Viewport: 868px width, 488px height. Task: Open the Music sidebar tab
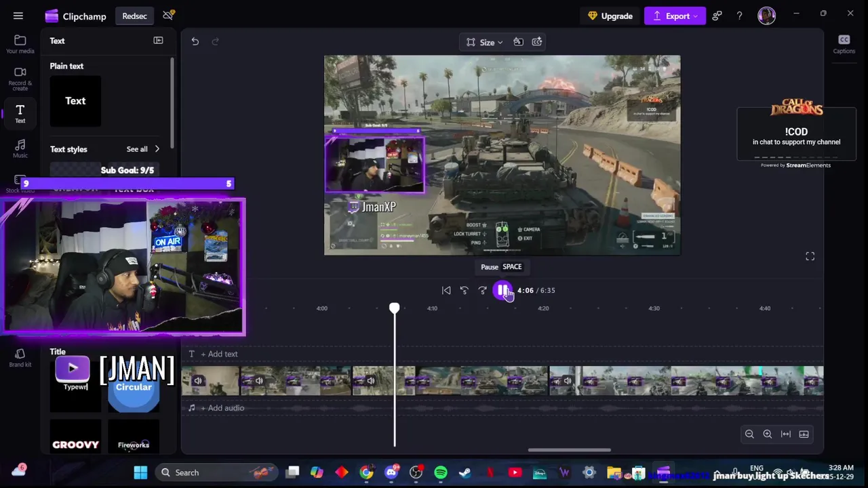click(x=20, y=148)
